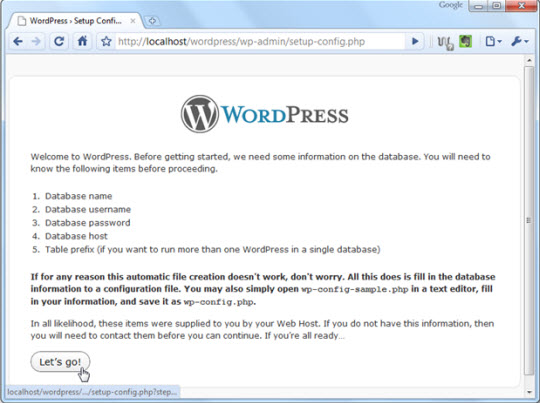Maximize the browser window

click(496, 6)
